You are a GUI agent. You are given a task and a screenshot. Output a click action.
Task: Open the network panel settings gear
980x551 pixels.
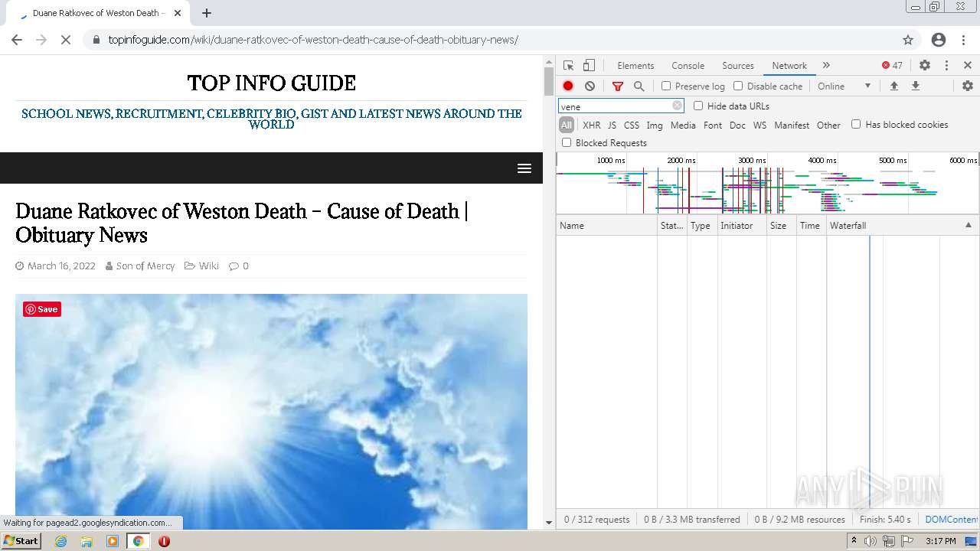coord(968,86)
